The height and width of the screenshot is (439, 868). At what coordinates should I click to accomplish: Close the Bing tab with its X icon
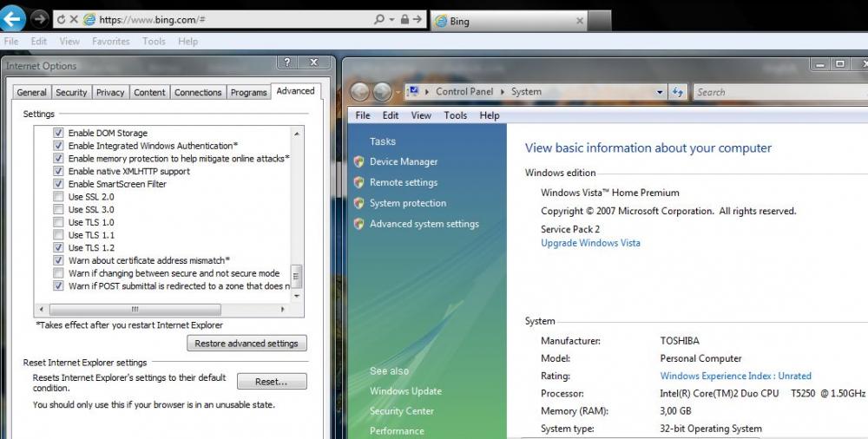[580, 21]
